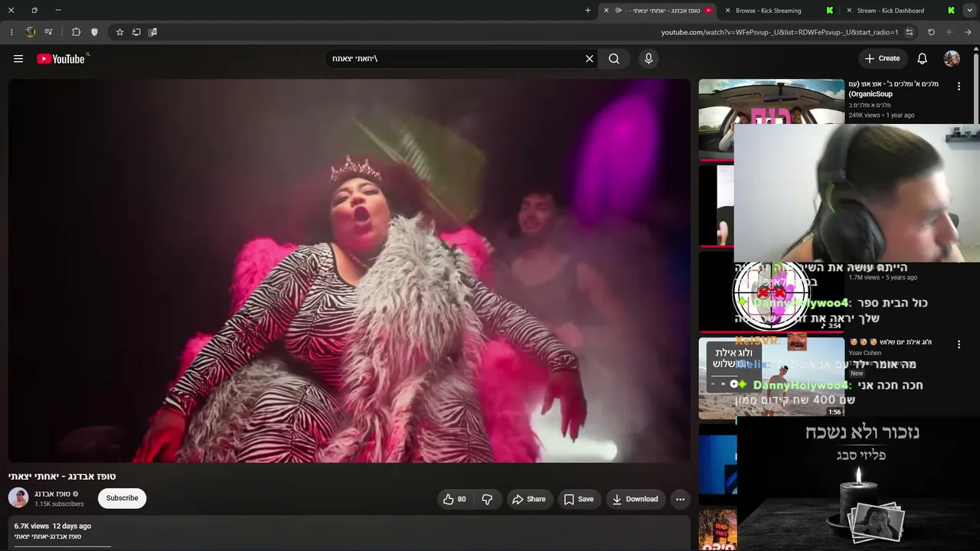Click the shield icon in browser toolbar
Viewport: 980px width, 551px height.
(94, 32)
